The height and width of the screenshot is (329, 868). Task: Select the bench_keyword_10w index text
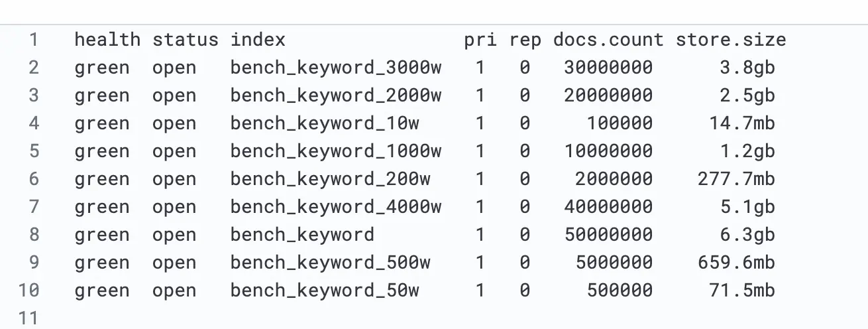pos(324,123)
